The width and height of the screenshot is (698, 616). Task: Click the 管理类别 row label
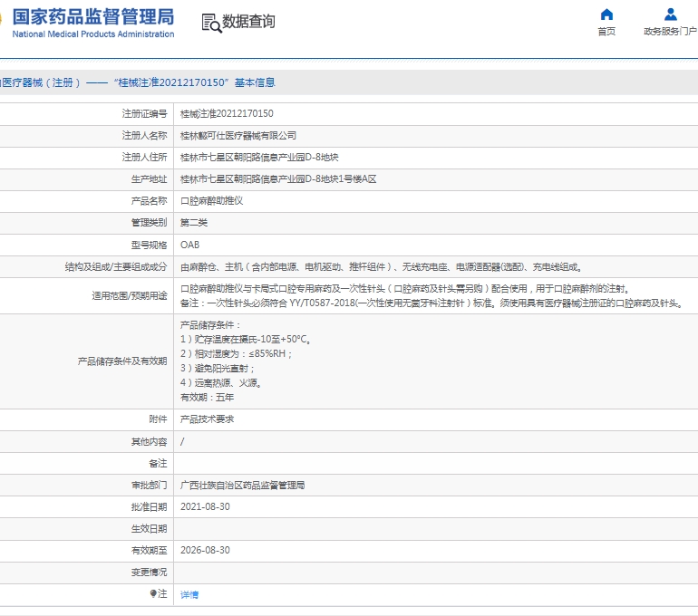point(150,223)
